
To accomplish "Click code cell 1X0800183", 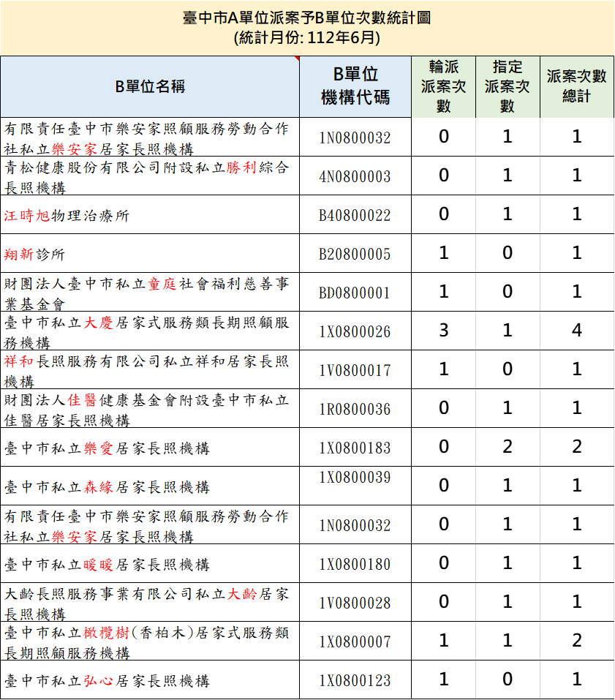I will pyautogui.click(x=355, y=448).
